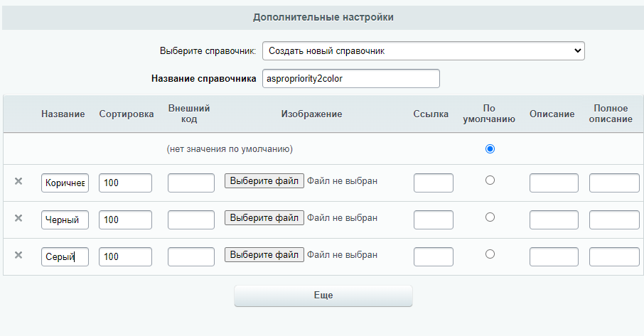This screenshot has width=644, height=336.
Task: Click external code field of Коричневый row
Action: click(x=191, y=183)
